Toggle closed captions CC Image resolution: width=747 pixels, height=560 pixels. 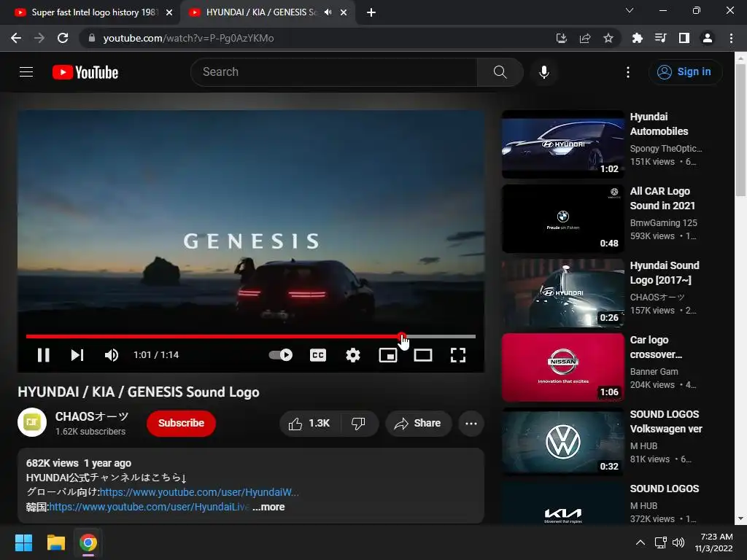tap(318, 355)
